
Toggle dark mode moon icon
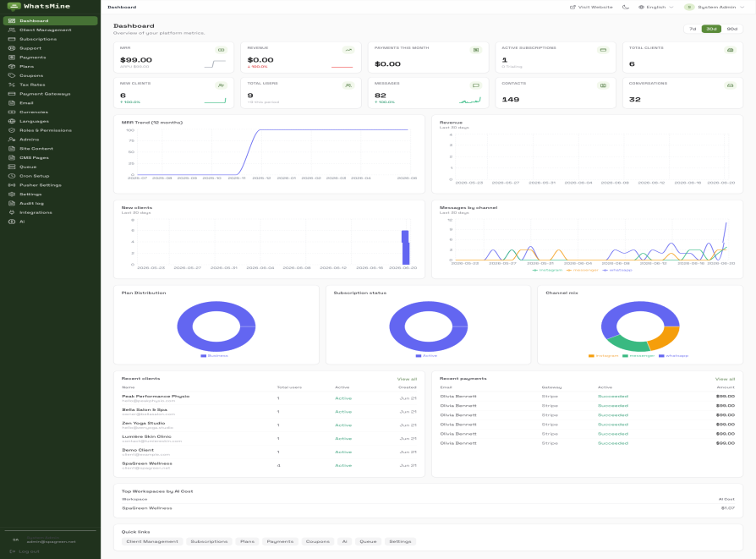tap(625, 8)
